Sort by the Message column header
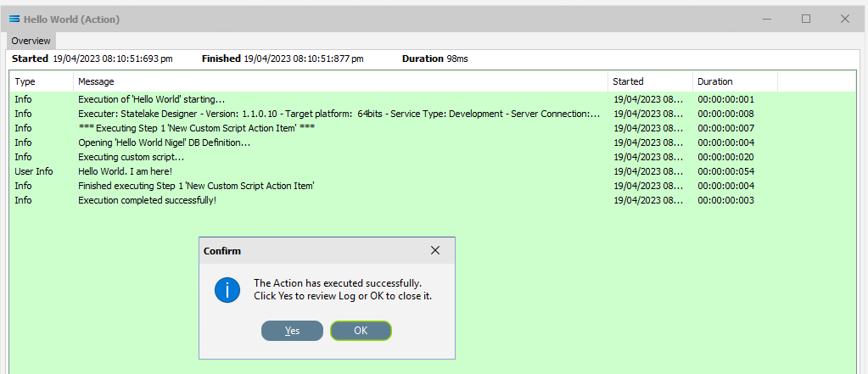 [x=340, y=81]
